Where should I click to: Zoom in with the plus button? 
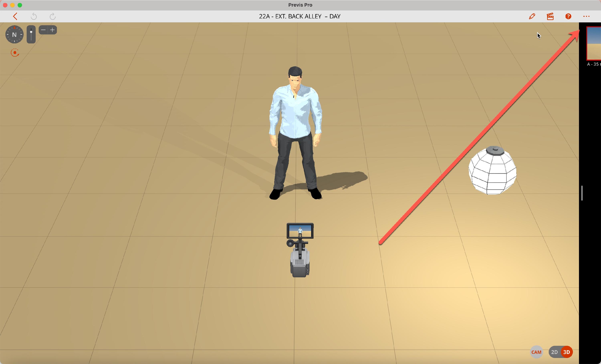pyautogui.click(x=52, y=30)
